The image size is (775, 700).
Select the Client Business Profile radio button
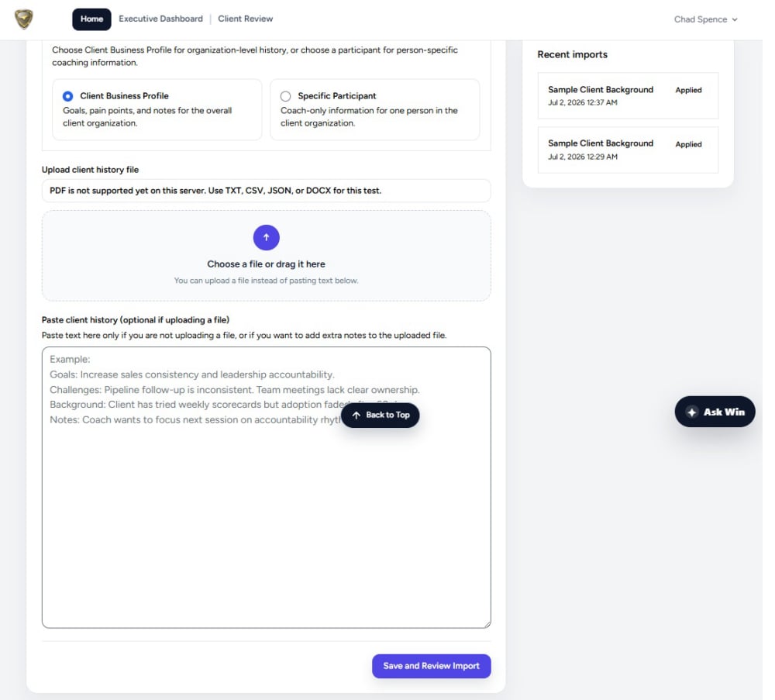pos(69,98)
